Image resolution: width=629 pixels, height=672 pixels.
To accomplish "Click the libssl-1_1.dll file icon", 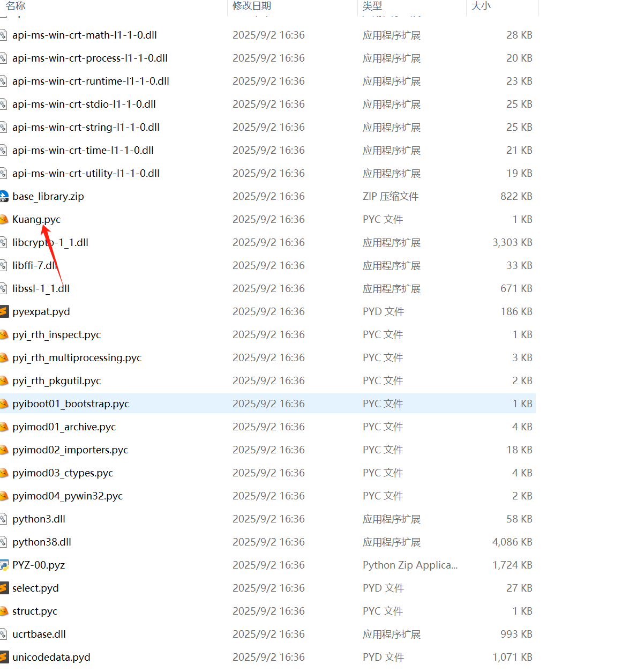I will [4, 289].
